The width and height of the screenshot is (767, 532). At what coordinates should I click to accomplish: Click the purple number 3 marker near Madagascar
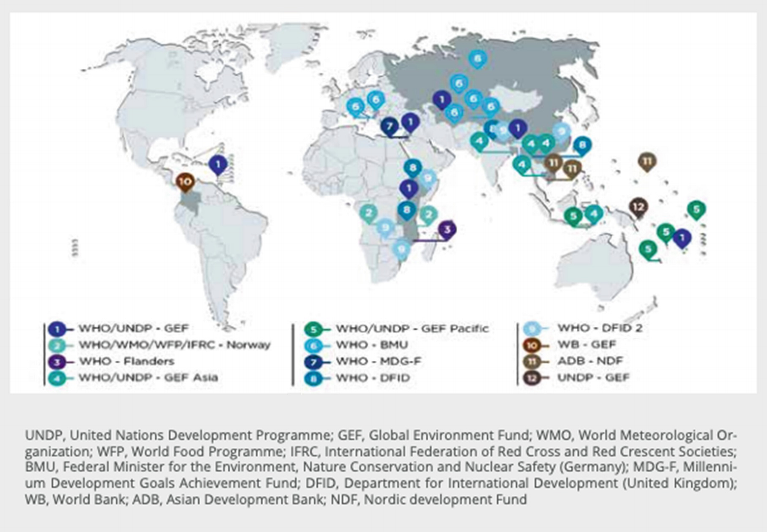pyautogui.click(x=447, y=230)
